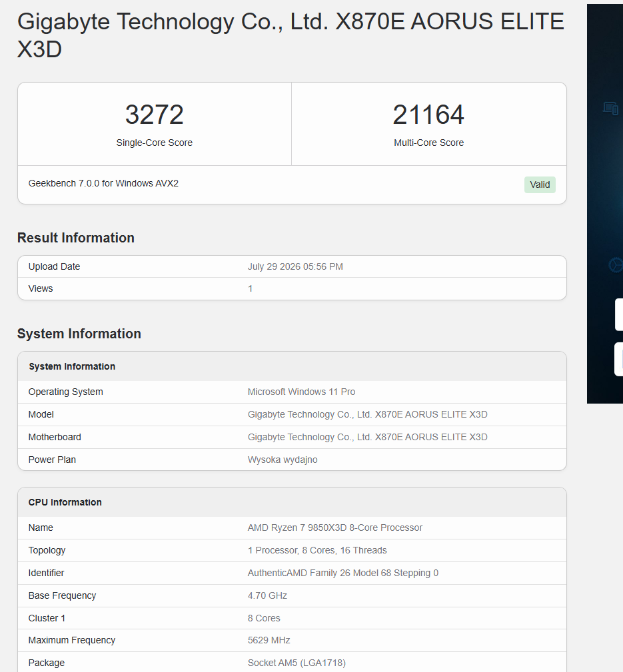
Task: Click the Views label
Action: (x=41, y=288)
